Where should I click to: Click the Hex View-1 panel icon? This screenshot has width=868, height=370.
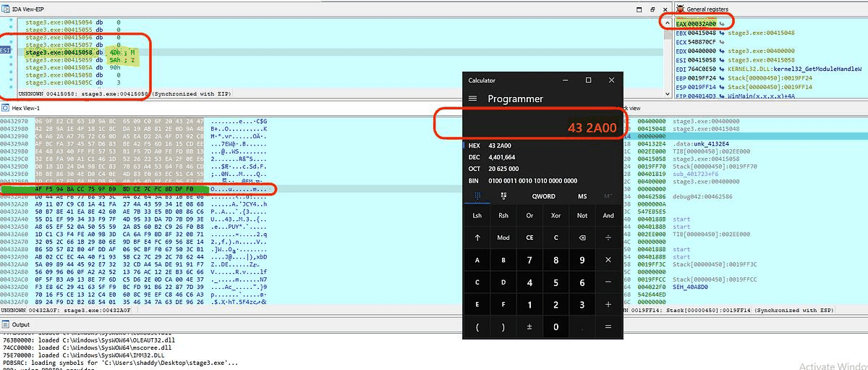(5, 107)
